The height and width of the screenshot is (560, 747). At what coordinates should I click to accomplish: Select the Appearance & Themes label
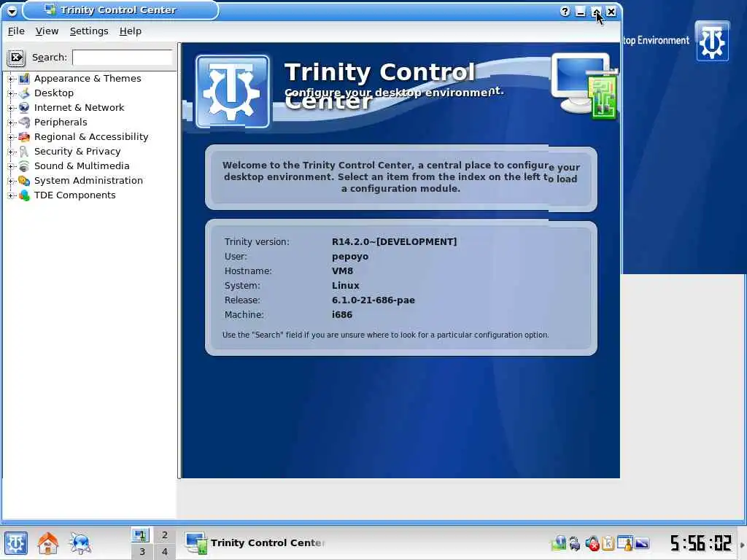pos(88,79)
